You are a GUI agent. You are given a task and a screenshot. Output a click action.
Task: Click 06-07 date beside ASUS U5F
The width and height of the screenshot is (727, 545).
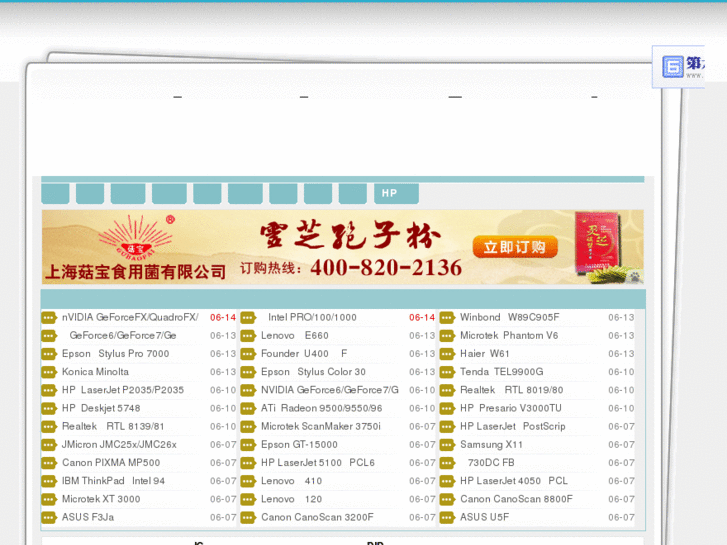tap(621, 518)
